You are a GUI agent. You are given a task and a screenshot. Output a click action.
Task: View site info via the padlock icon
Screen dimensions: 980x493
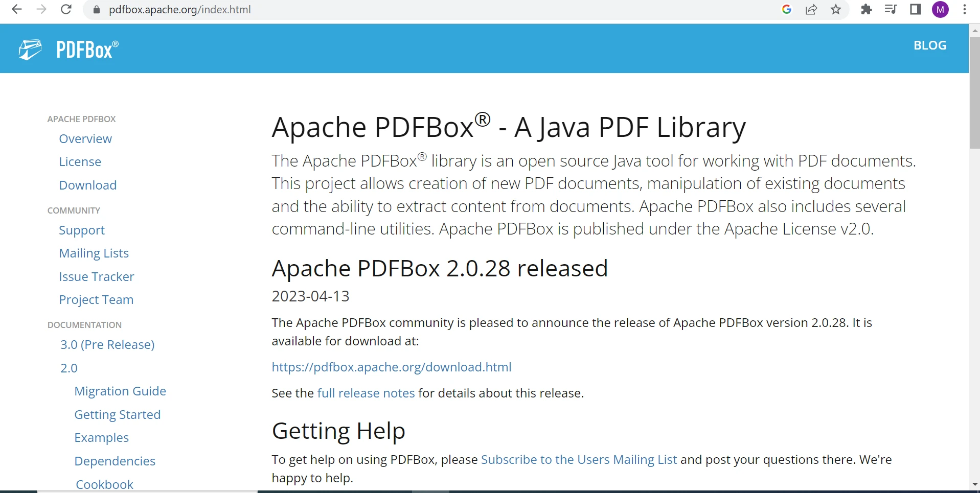point(97,10)
